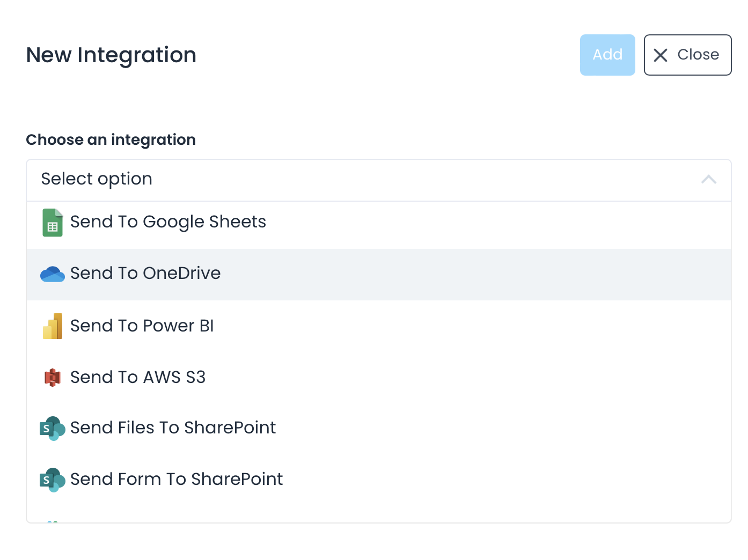Collapse the dropdown using the chevron arrow

click(708, 180)
